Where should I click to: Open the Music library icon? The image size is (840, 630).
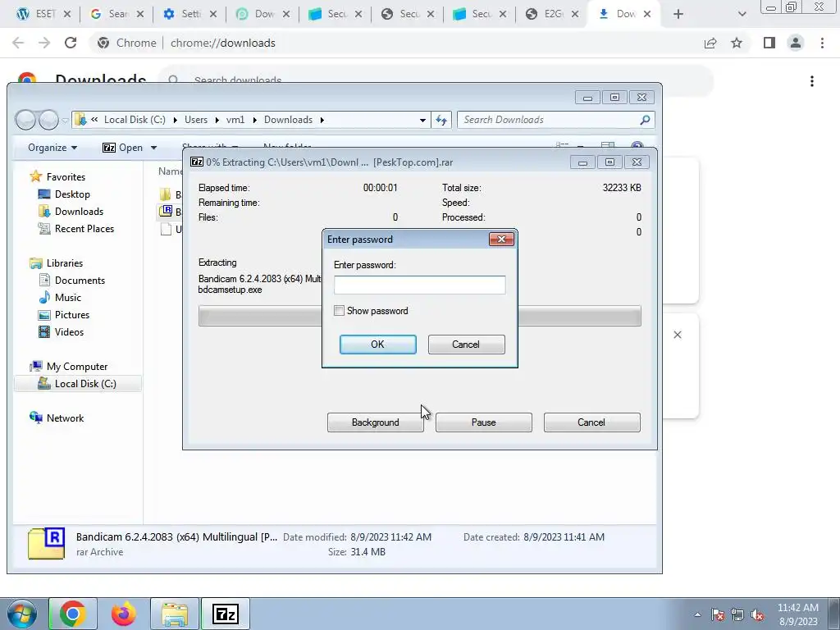click(x=44, y=297)
